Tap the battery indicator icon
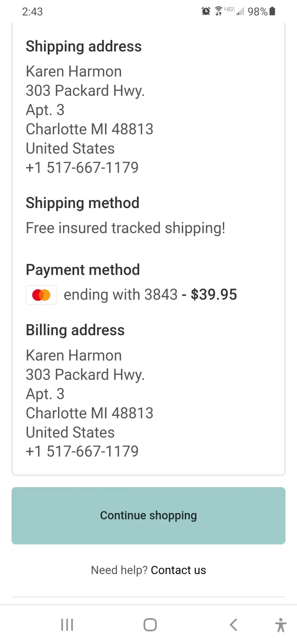The width and height of the screenshot is (297, 644). coord(272,11)
